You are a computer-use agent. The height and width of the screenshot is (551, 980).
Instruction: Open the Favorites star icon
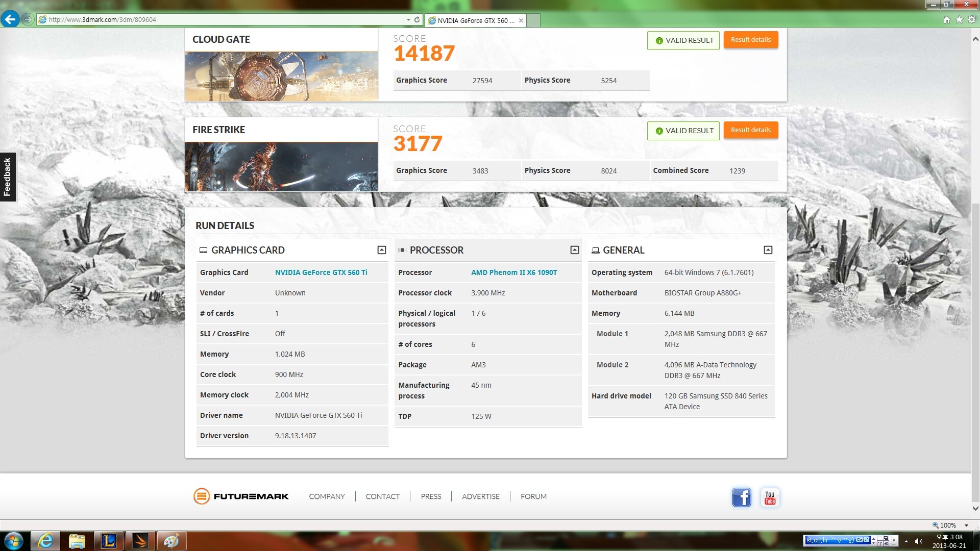[x=959, y=20]
